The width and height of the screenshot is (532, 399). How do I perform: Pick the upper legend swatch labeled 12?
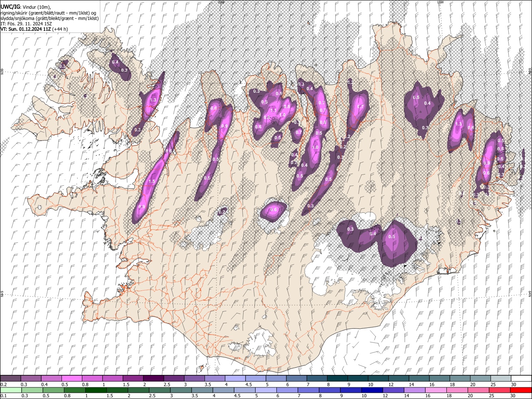[x=398, y=379]
